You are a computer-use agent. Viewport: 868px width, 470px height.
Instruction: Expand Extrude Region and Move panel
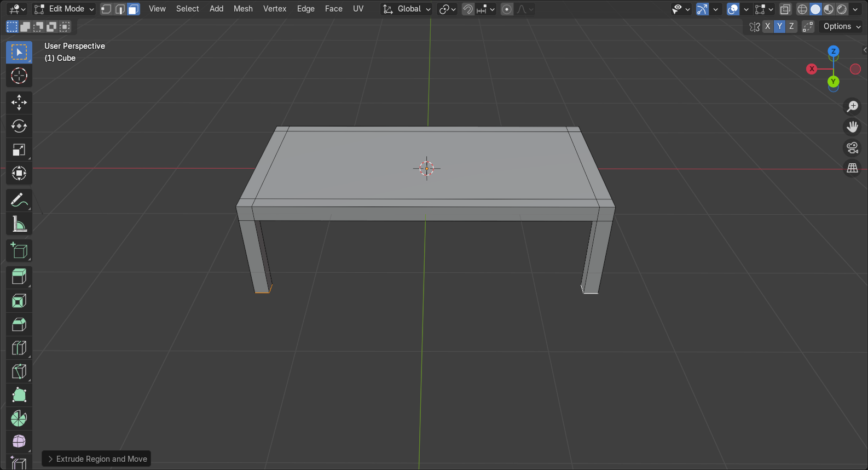click(x=96, y=459)
